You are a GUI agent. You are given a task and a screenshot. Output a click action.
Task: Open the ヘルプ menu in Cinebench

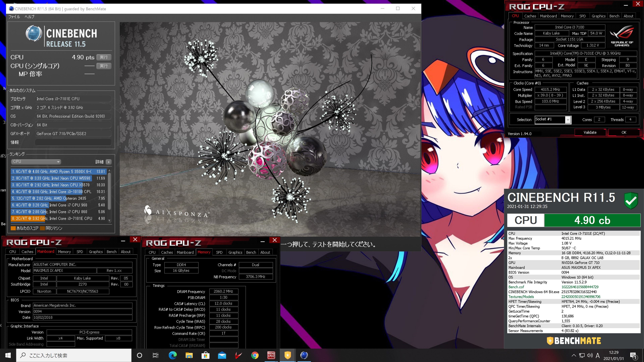tap(29, 17)
